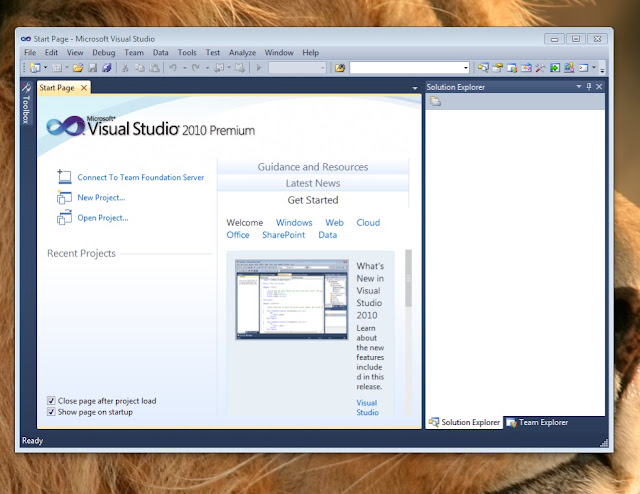Image resolution: width=640 pixels, height=494 pixels.
Task: Click the Cut scissors icon
Action: (125, 68)
